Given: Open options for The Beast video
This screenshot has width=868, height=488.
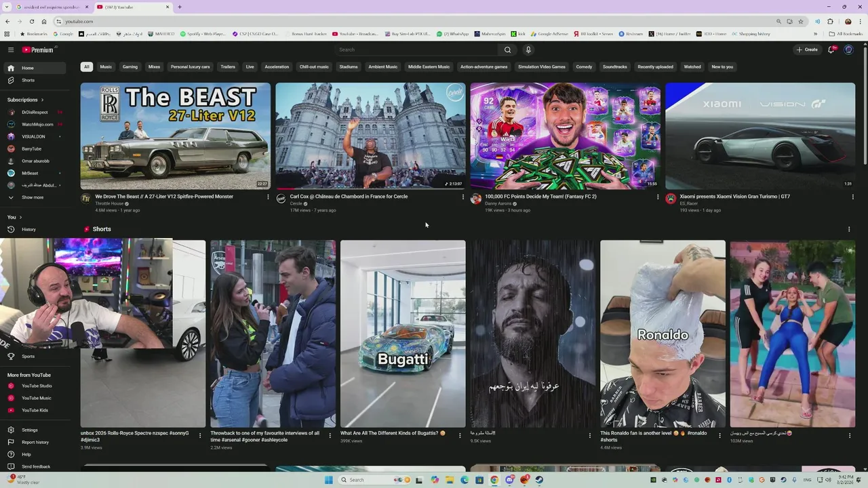Looking at the screenshot, I should 268,197.
